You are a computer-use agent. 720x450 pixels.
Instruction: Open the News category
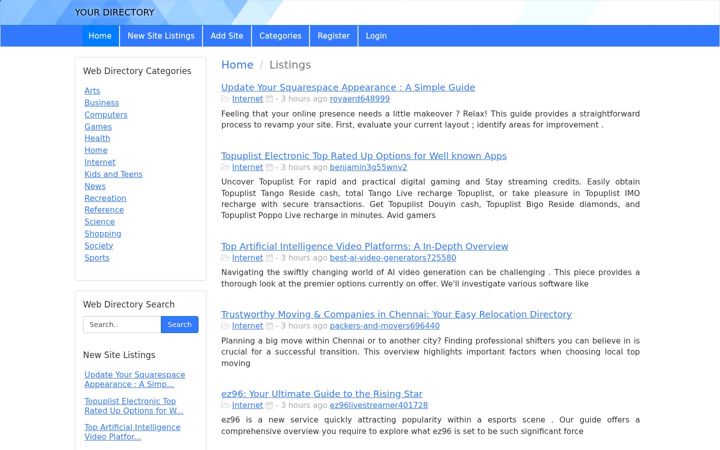pos(95,186)
